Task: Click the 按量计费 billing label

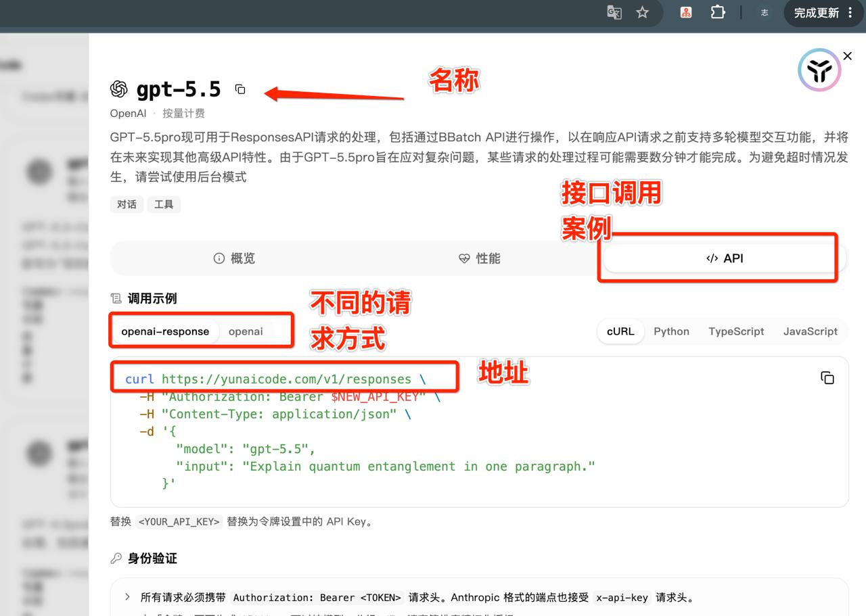Action: coord(183,114)
